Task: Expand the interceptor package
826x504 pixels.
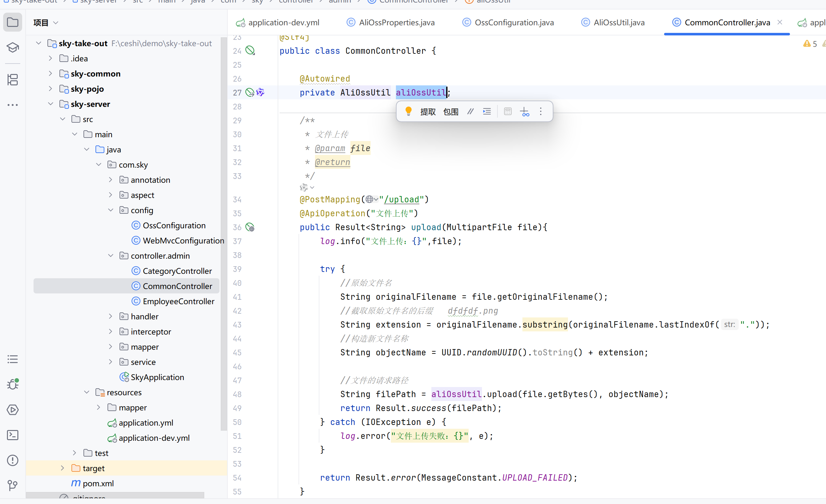Action: tap(111, 331)
